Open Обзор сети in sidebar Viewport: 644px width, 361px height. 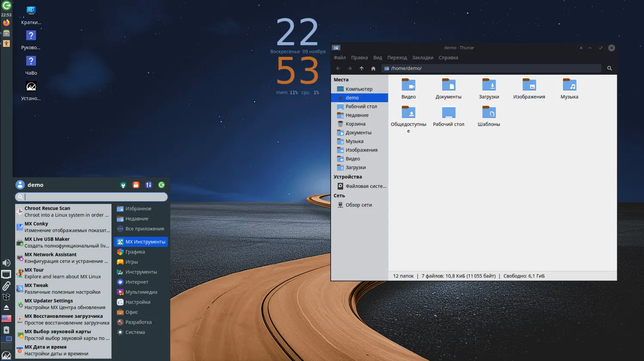[x=358, y=205]
